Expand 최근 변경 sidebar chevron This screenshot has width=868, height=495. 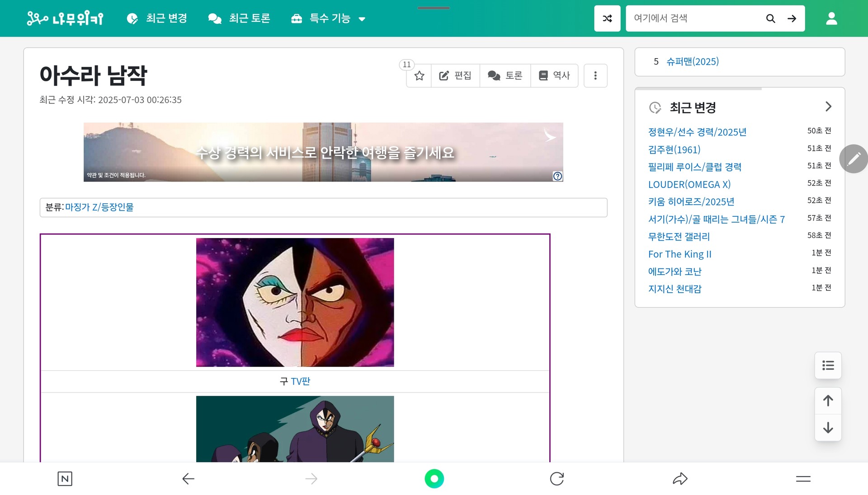[828, 107]
